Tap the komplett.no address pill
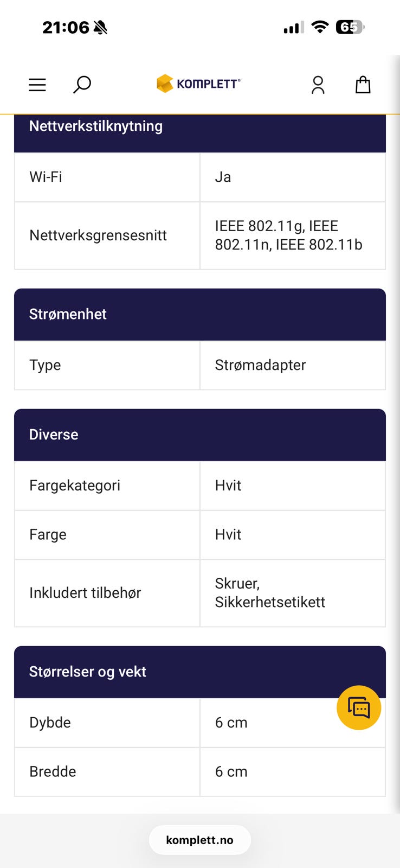The image size is (400, 868). (x=199, y=840)
